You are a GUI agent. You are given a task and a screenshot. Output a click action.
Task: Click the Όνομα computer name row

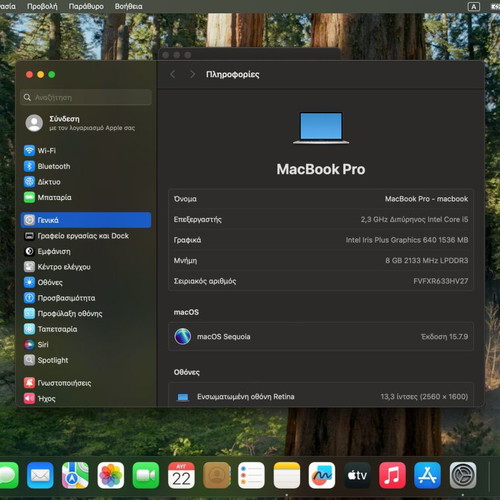tap(321, 199)
